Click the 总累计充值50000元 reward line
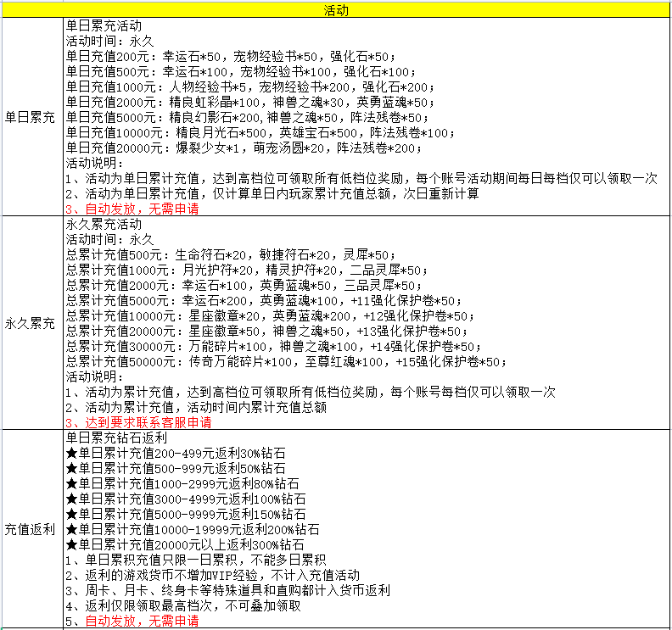 tap(286, 362)
